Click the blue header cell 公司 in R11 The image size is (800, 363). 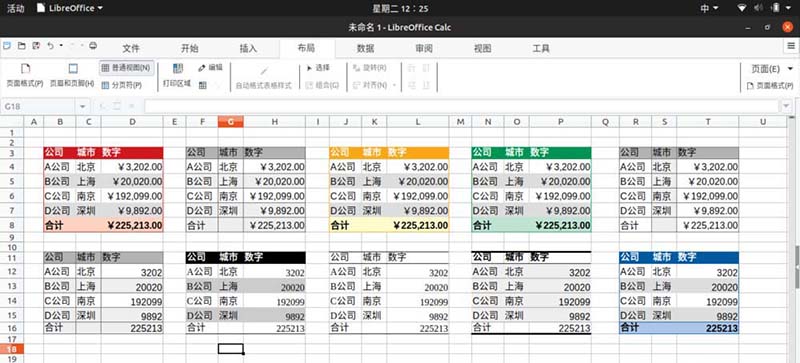pos(635,257)
